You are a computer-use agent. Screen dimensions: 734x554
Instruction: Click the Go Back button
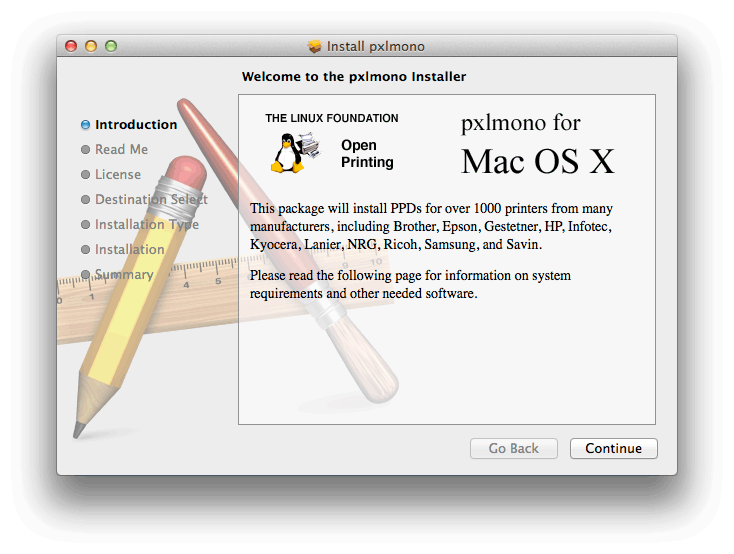click(x=514, y=448)
